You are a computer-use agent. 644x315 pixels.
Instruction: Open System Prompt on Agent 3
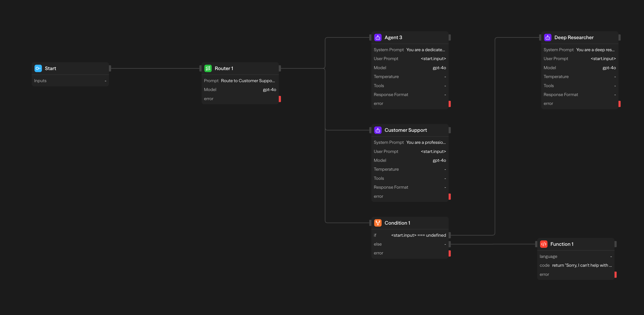425,50
